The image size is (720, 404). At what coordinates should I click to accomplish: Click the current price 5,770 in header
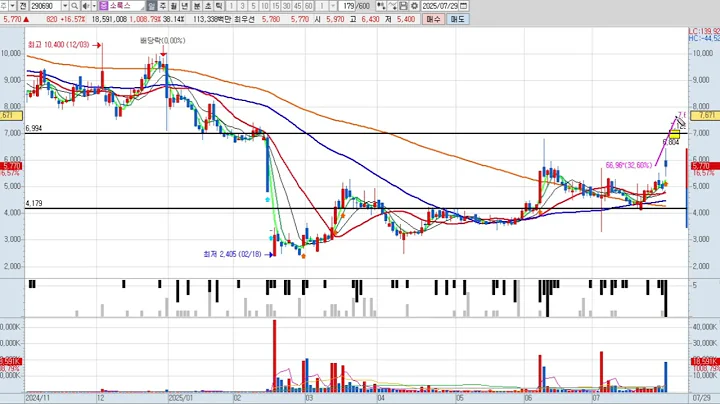(12, 19)
